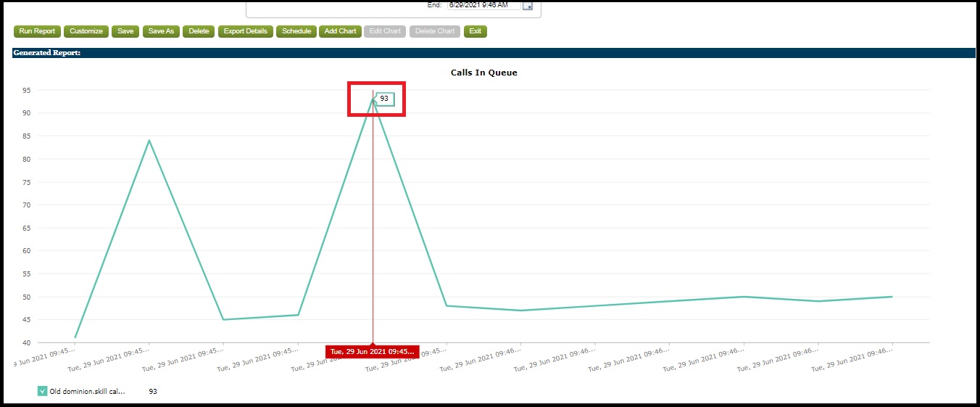Click the greyed Delete Chart button
Screen dimensions: 980x407
(x=435, y=31)
